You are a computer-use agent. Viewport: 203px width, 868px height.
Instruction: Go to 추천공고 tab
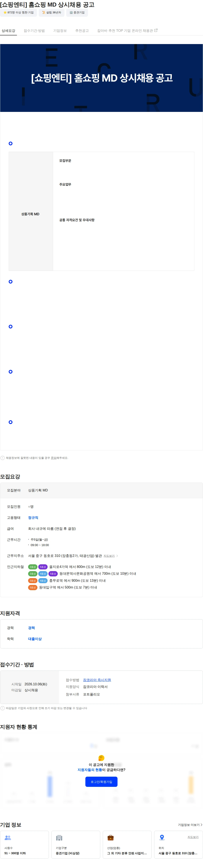tap(82, 31)
